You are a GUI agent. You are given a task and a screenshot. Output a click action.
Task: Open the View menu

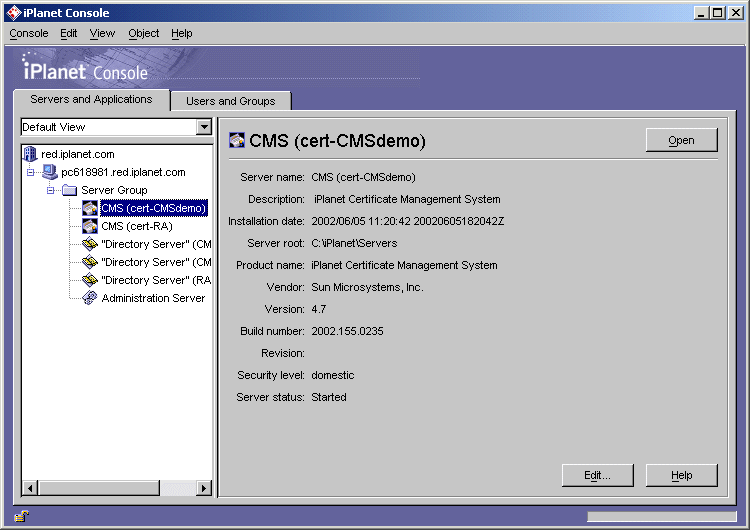coord(102,33)
